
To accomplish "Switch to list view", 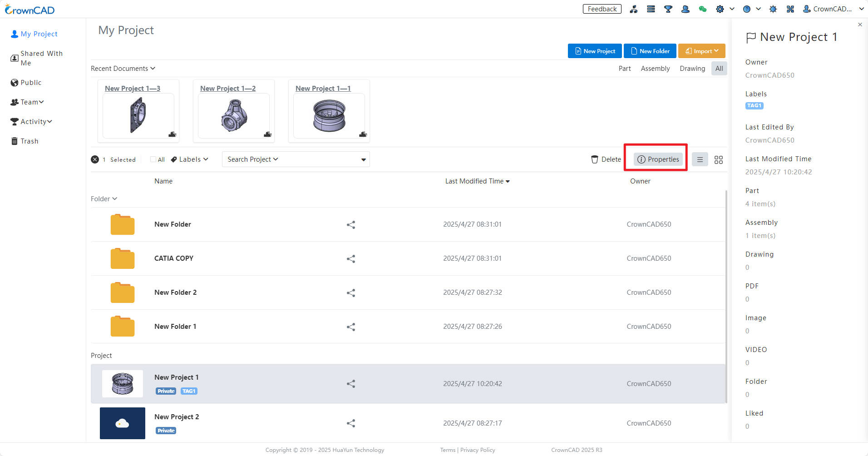I will click(x=700, y=159).
